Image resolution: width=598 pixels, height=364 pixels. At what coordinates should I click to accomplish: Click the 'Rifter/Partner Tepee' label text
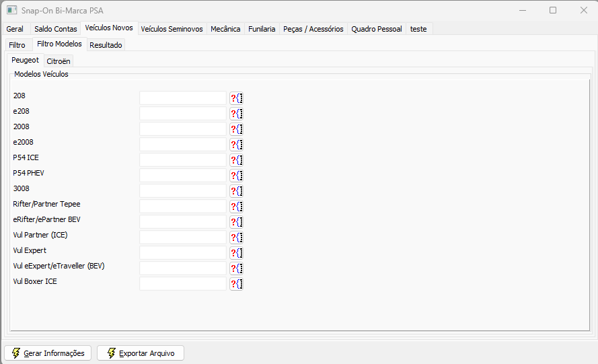click(x=46, y=204)
